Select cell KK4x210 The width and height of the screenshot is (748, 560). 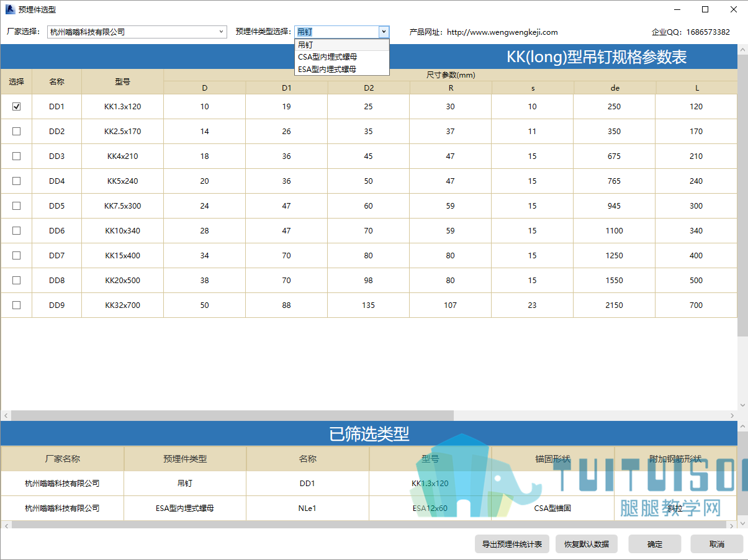click(122, 156)
